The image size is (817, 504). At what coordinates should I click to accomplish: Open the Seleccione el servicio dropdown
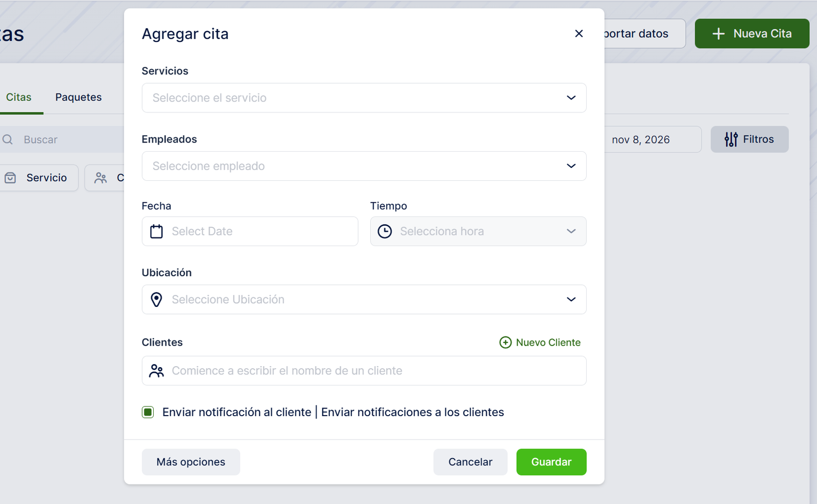point(364,98)
